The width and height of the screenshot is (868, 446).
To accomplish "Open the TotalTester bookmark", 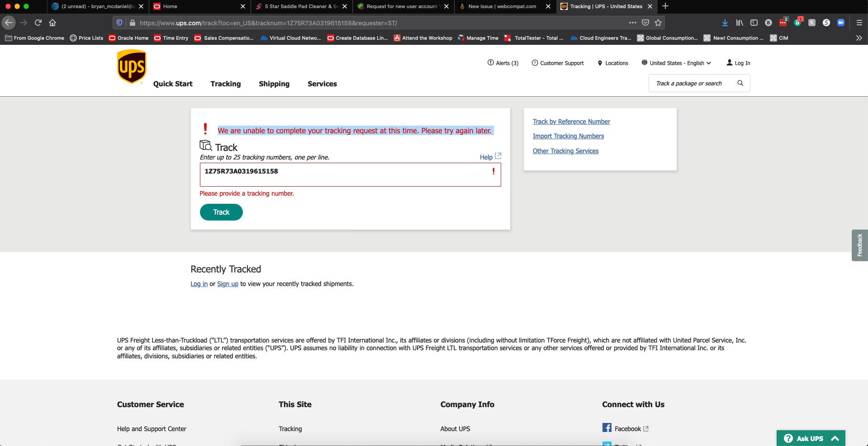I will (534, 38).
